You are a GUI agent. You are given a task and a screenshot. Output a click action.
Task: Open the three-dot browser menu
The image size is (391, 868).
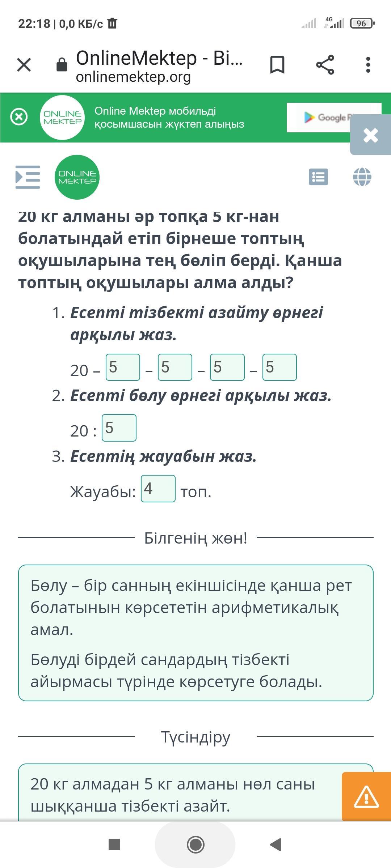pos(368,65)
